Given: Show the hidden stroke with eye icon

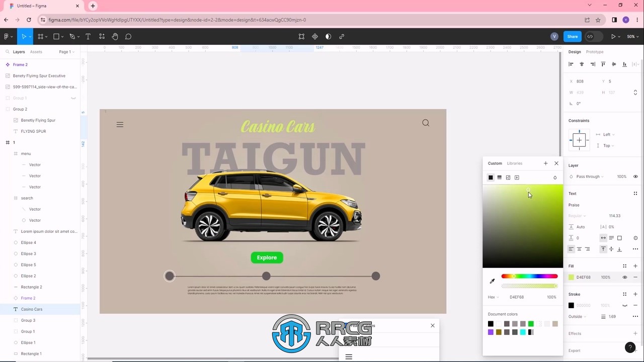Looking at the screenshot, I should (x=625, y=305).
